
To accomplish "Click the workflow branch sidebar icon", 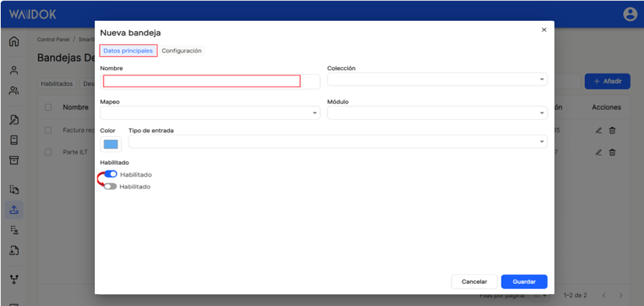I will (14, 279).
